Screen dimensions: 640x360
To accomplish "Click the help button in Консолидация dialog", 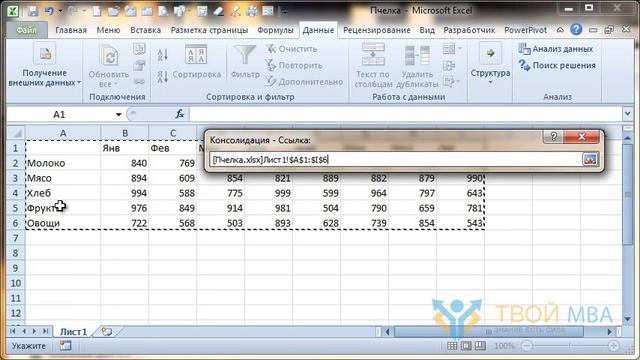I will [553, 137].
